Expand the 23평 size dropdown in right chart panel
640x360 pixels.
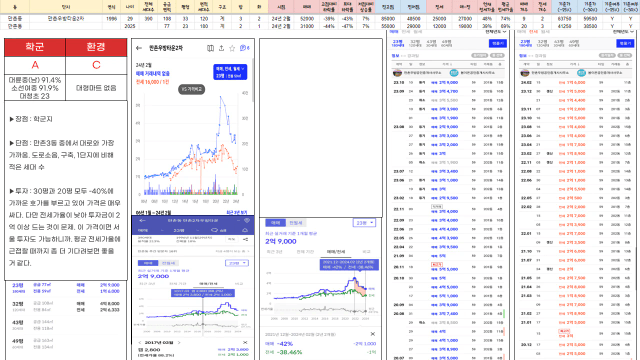coord(364,223)
